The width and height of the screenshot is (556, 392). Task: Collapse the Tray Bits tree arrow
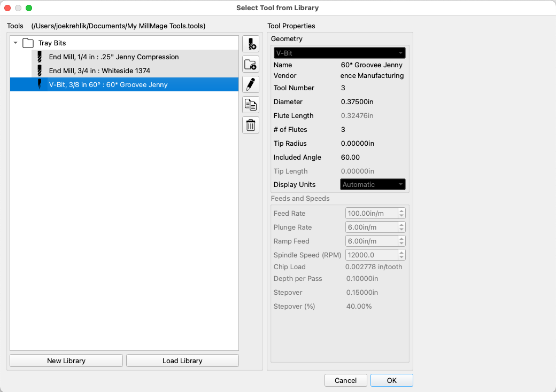(x=16, y=43)
